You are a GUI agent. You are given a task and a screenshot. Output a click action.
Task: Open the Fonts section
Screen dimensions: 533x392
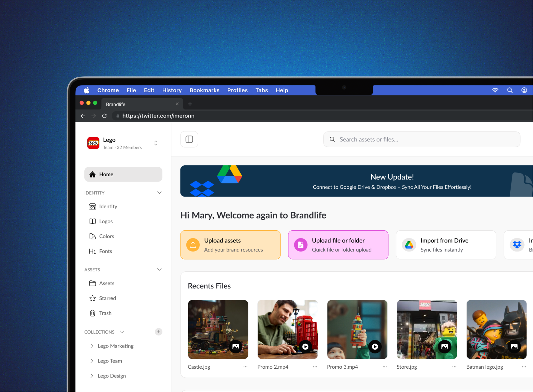click(x=105, y=251)
